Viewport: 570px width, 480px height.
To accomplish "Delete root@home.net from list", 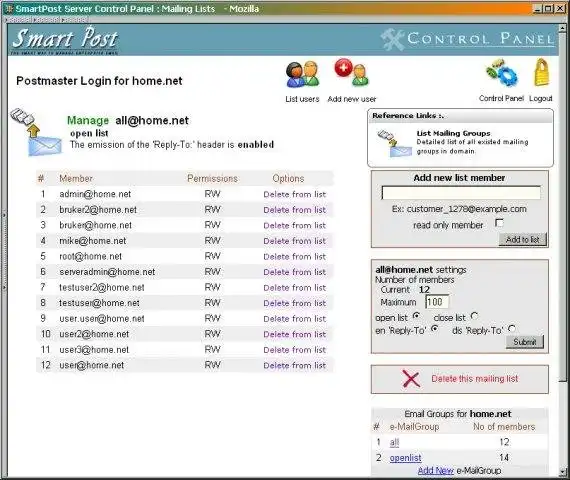I will point(295,257).
